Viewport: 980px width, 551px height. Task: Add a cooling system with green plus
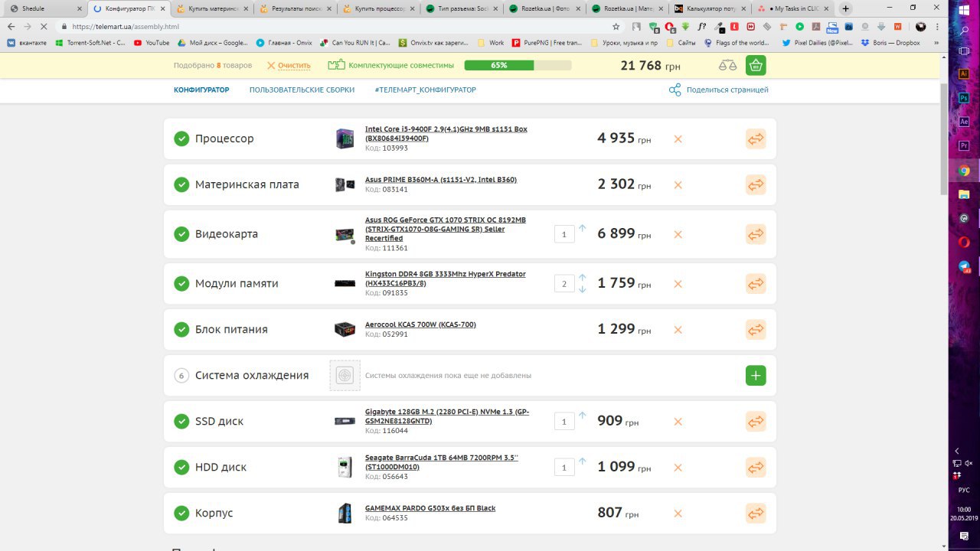point(756,376)
